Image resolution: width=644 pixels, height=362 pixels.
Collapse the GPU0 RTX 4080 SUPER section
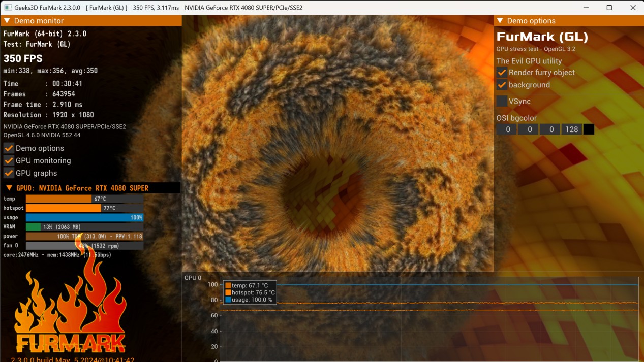pyautogui.click(x=9, y=188)
